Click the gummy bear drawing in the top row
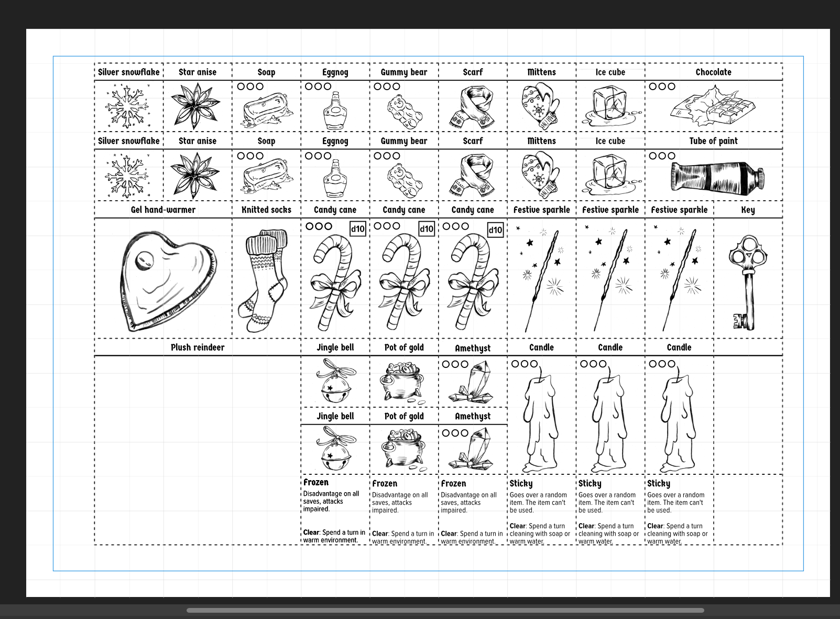The width and height of the screenshot is (840, 619). (405, 111)
